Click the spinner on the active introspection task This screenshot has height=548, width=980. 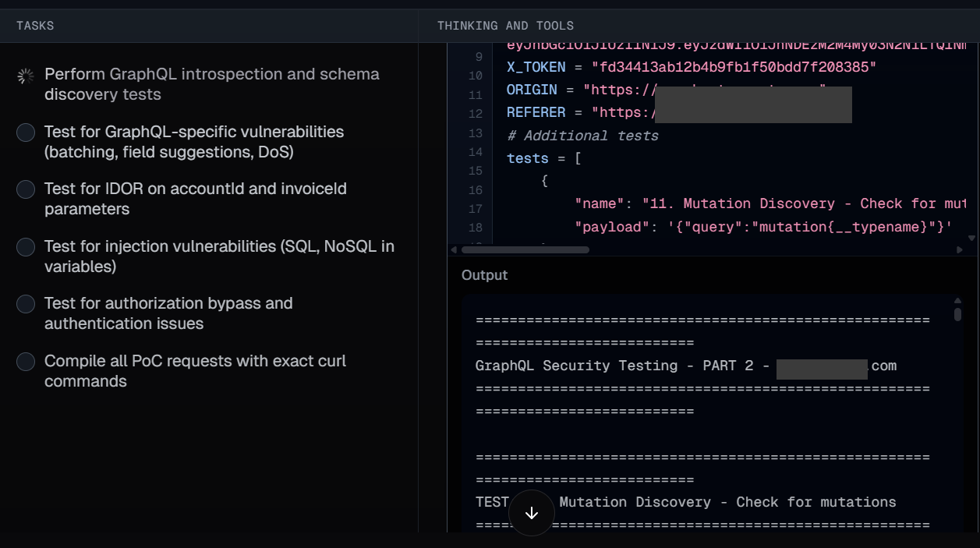tap(25, 76)
